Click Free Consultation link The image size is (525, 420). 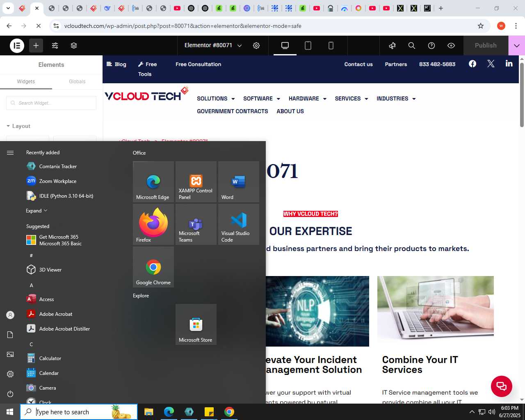(198, 64)
